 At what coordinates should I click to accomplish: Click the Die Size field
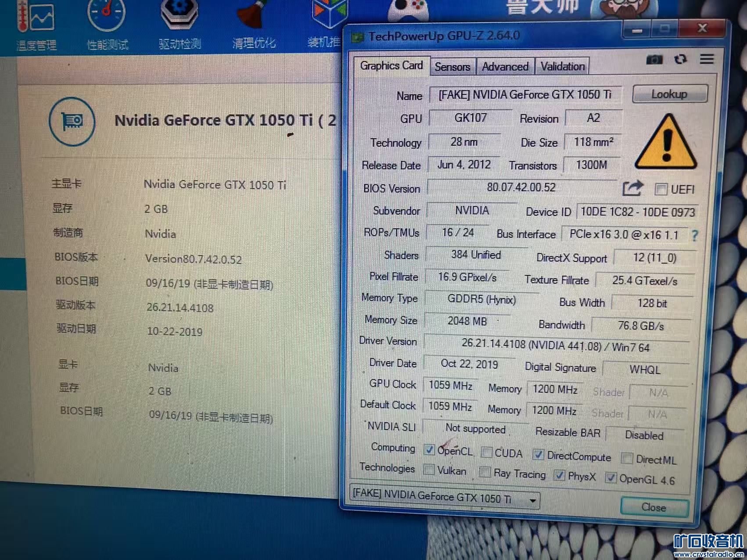click(593, 143)
